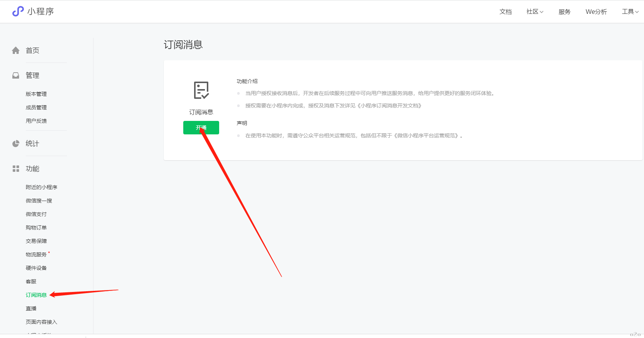Open 直播 in the sidebar
The height and width of the screenshot is (338, 644).
31,308
